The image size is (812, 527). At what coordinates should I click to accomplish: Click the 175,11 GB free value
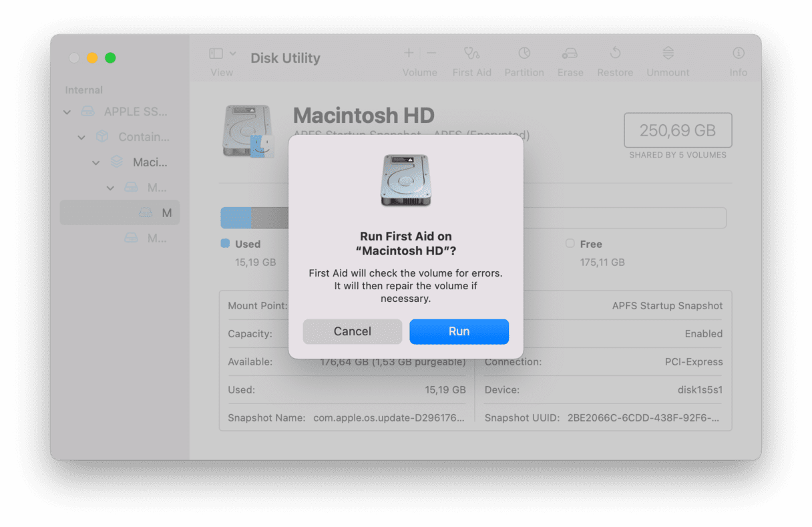(602, 262)
